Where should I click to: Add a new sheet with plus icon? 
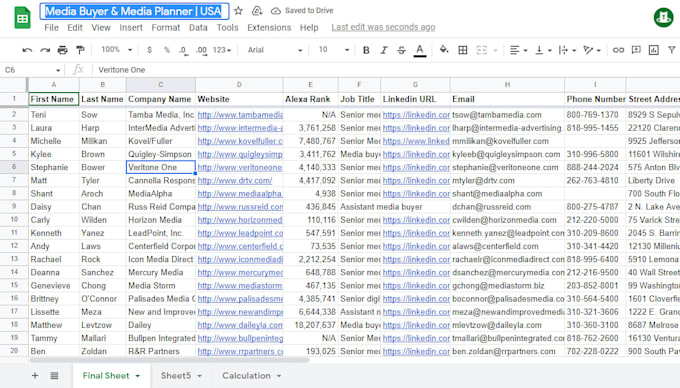click(x=35, y=376)
